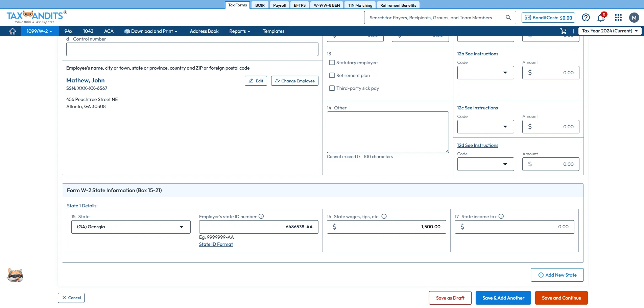The height and width of the screenshot is (308, 644).
Task: Open the 12c Code dropdown
Action: (x=485, y=127)
